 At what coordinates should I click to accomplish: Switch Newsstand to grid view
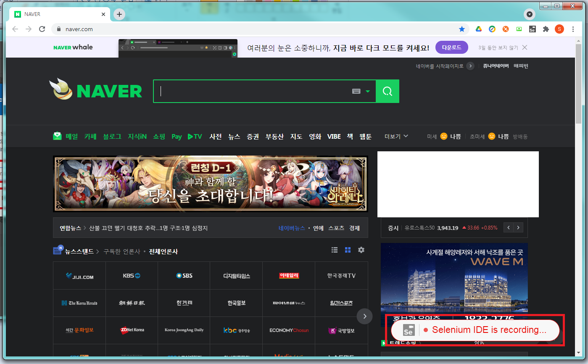click(348, 250)
